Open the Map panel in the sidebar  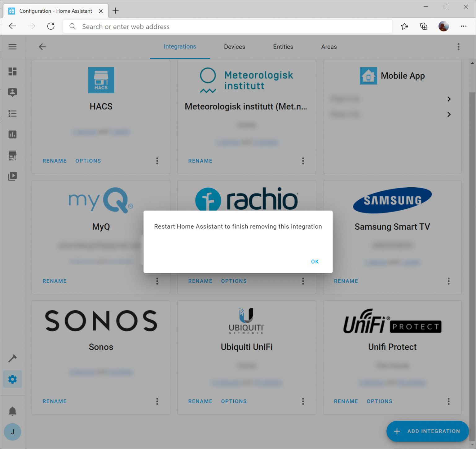click(12, 92)
